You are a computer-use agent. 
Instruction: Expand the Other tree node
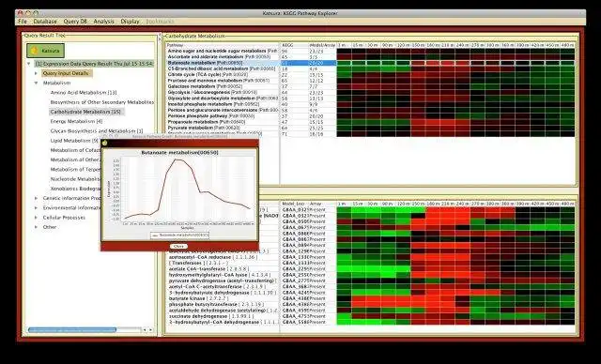(36, 227)
